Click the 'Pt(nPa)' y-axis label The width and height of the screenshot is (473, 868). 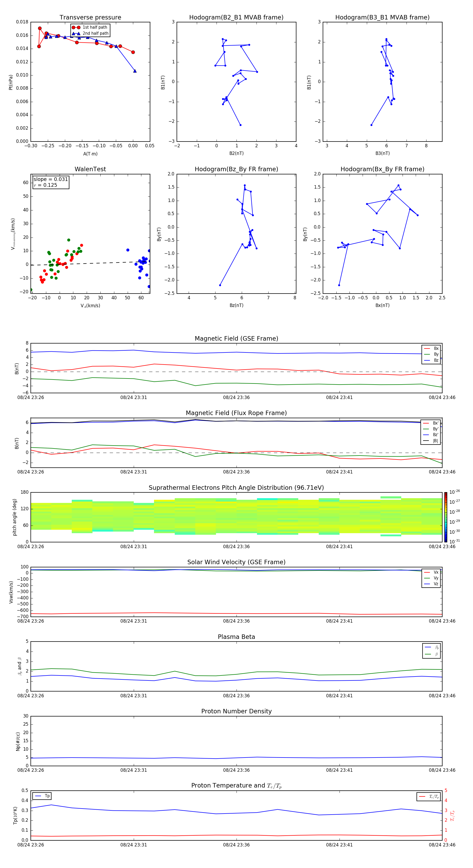click(x=11, y=82)
